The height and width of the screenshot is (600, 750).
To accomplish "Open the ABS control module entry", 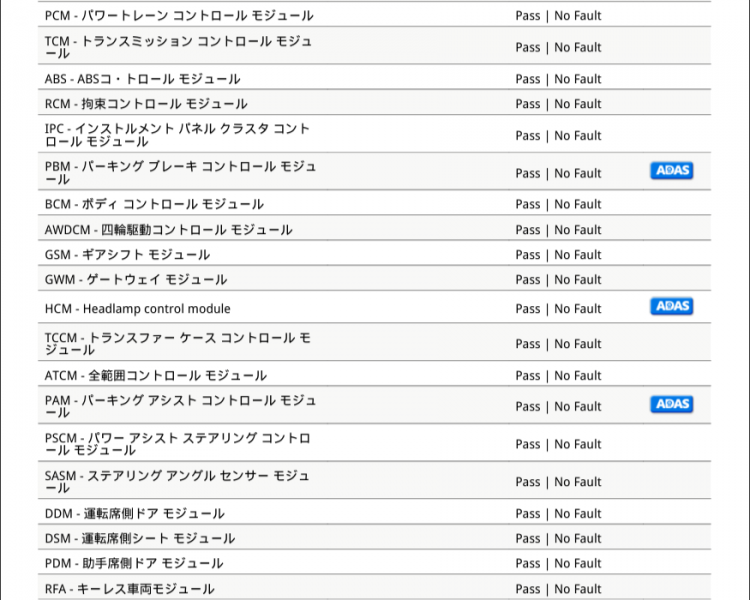I will 375,78.
